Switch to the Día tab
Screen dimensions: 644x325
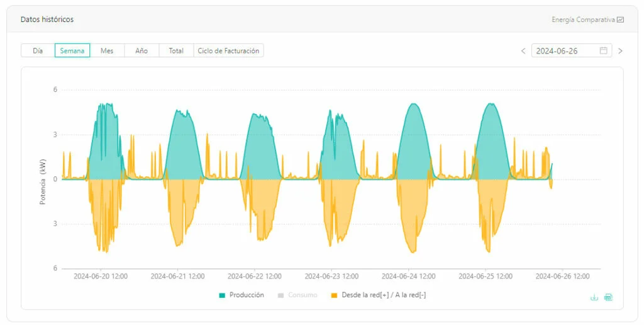pyautogui.click(x=38, y=50)
